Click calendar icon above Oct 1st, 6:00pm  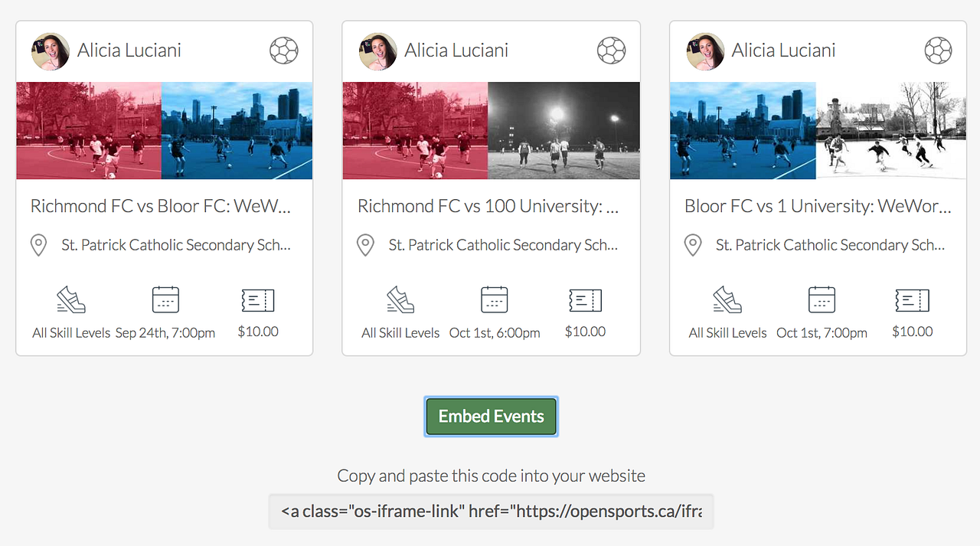tap(494, 299)
